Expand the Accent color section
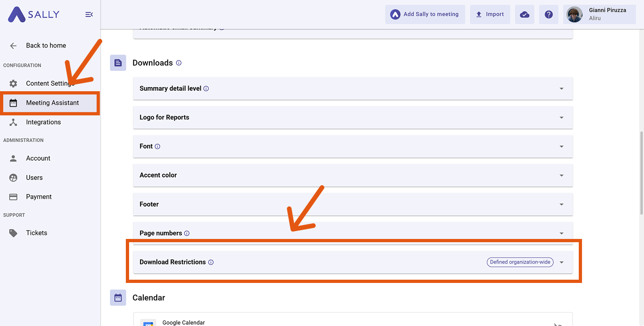 point(561,176)
